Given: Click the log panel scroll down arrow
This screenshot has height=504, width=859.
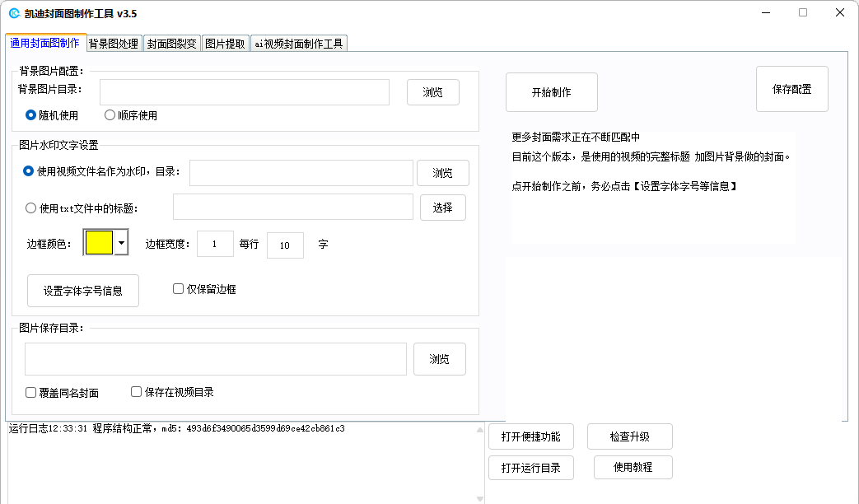Looking at the screenshot, I should click(480, 499).
